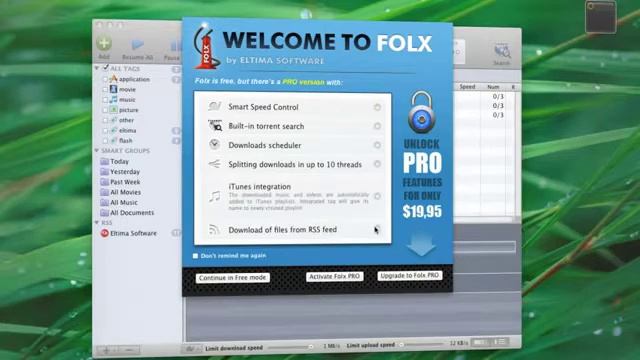Click the iTunes integration music note icon
This screenshot has height=360, width=640.
214,196
